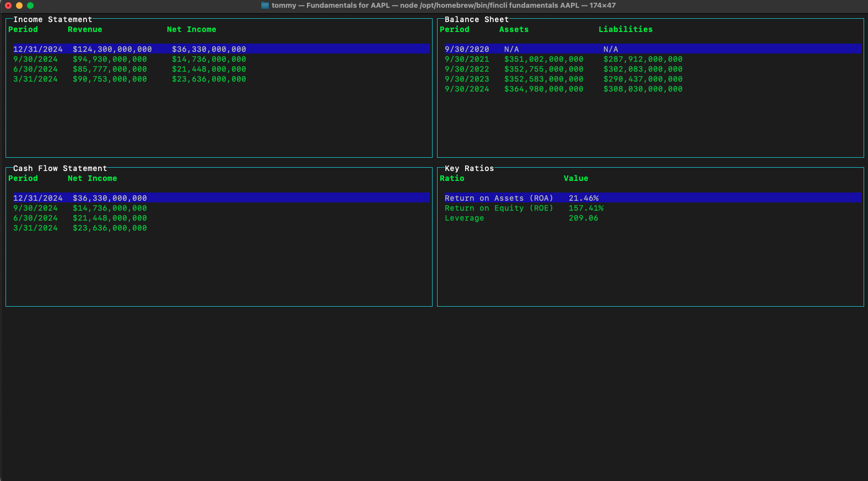
Task: Select the 9/30/2021 Balance Sheet row
Action: (x=653, y=59)
